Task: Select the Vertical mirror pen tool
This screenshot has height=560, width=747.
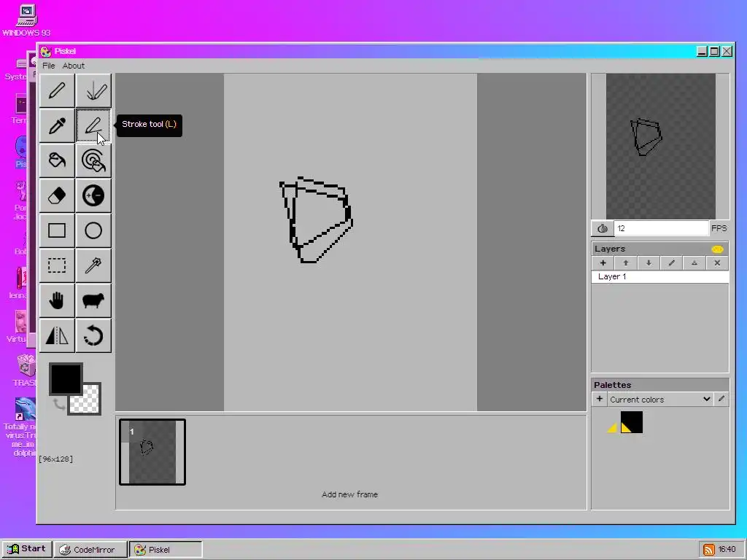Action: point(93,90)
